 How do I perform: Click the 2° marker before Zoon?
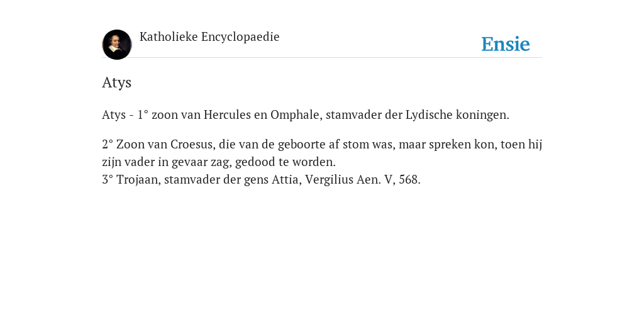click(x=108, y=145)
